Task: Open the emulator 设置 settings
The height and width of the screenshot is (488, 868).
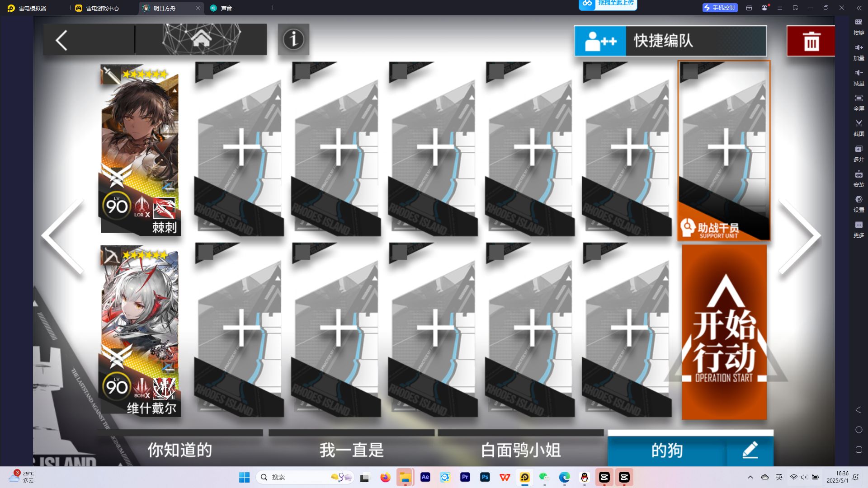Action: (x=859, y=204)
